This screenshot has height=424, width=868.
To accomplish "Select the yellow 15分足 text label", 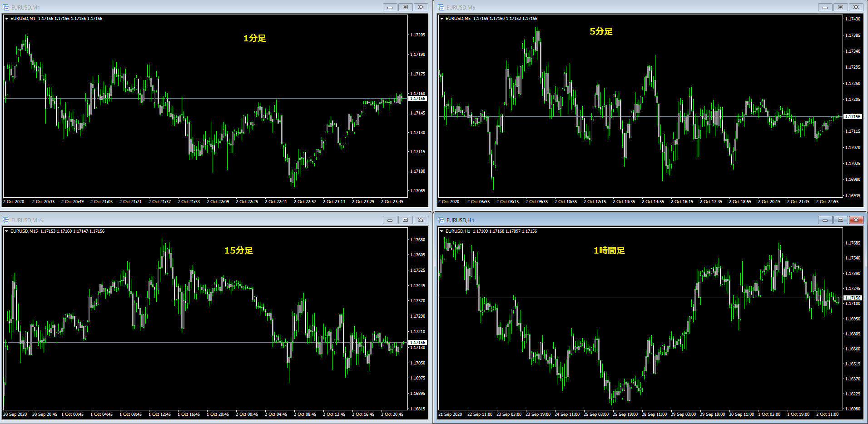I will (x=238, y=250).
